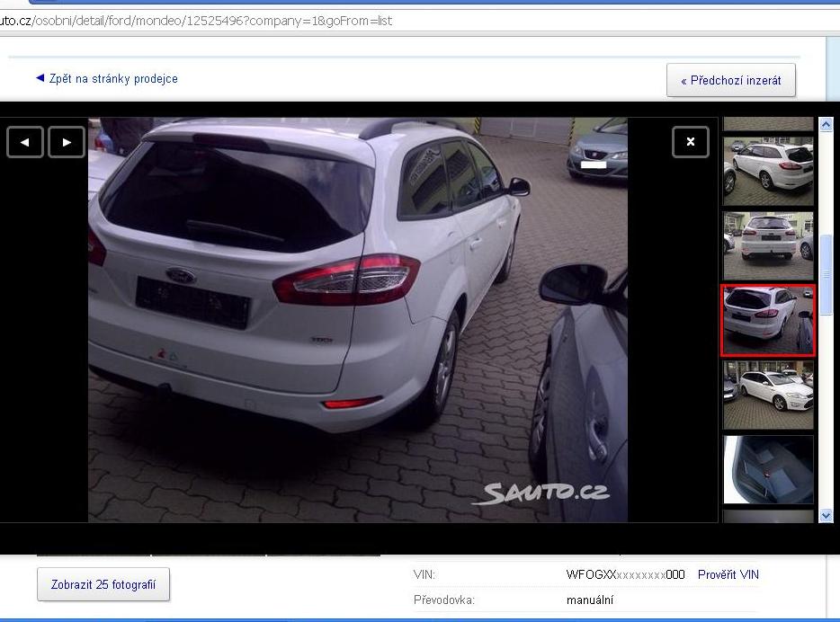Follow the 'Prověřit VIN' link

[x=728, y=574]
